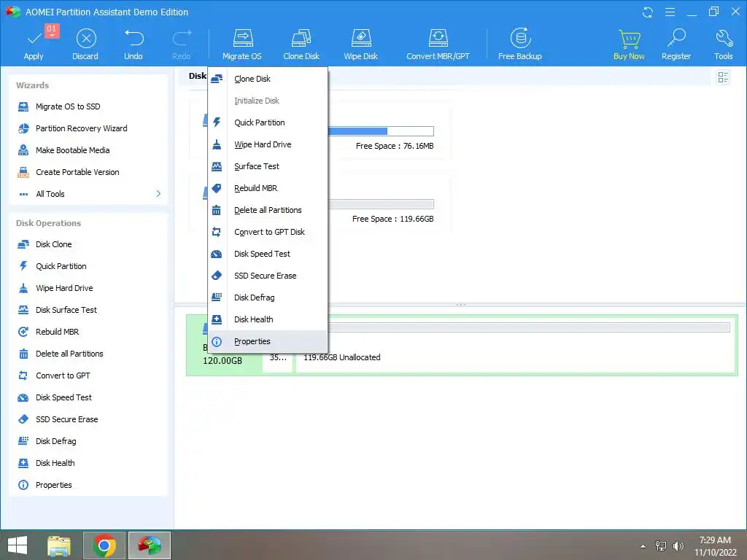This screenshot has height=560, width=747.
Task: Open Chrome from the taskbar
Action: point(104,545)
